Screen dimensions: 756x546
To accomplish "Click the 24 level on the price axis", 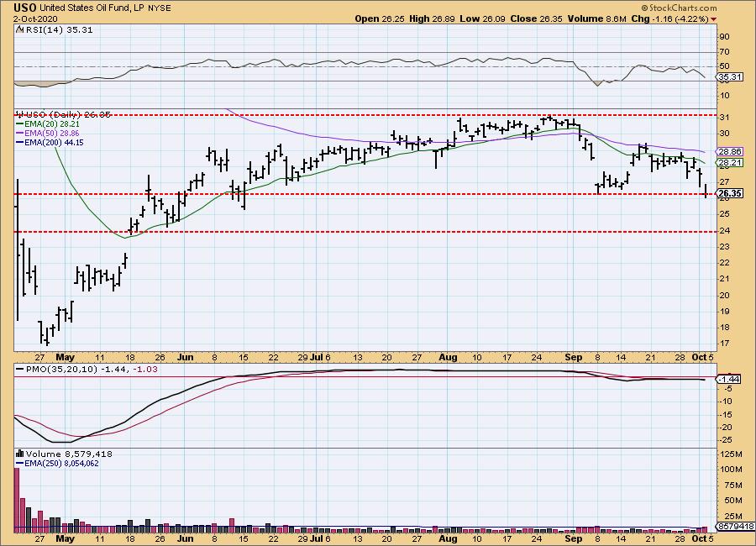I will click(x=724, y=230).
